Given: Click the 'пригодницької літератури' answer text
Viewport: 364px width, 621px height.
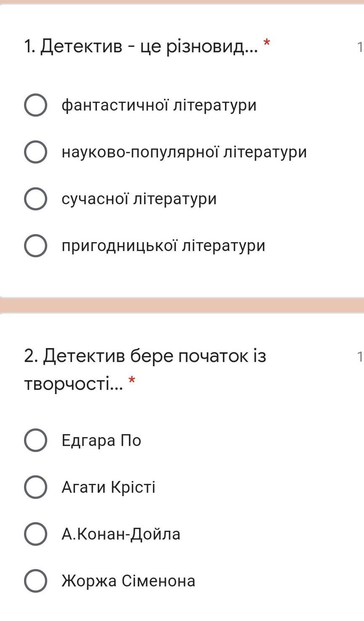Looking at the screenshot, I should 163,246.
